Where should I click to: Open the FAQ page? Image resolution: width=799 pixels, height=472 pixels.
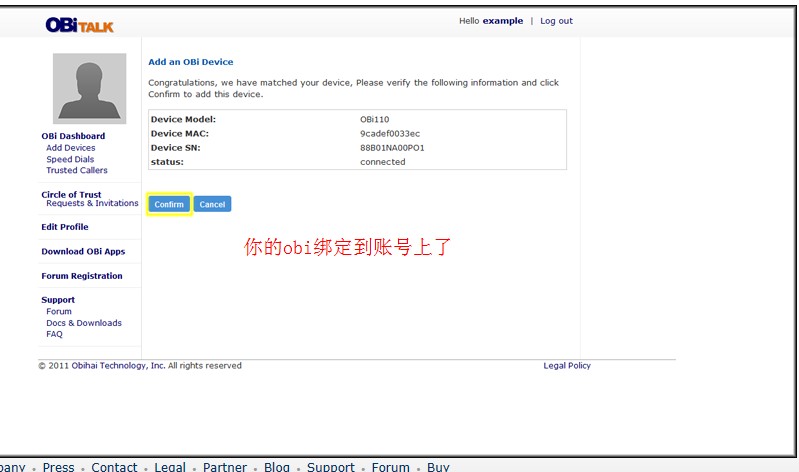55,334
